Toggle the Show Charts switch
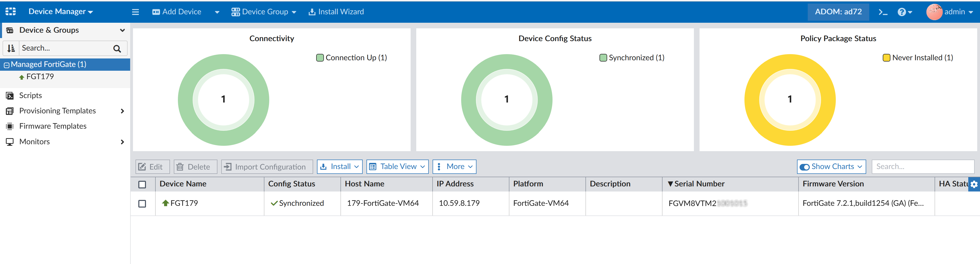Screen dimensions: 980x264 point(804,167)
